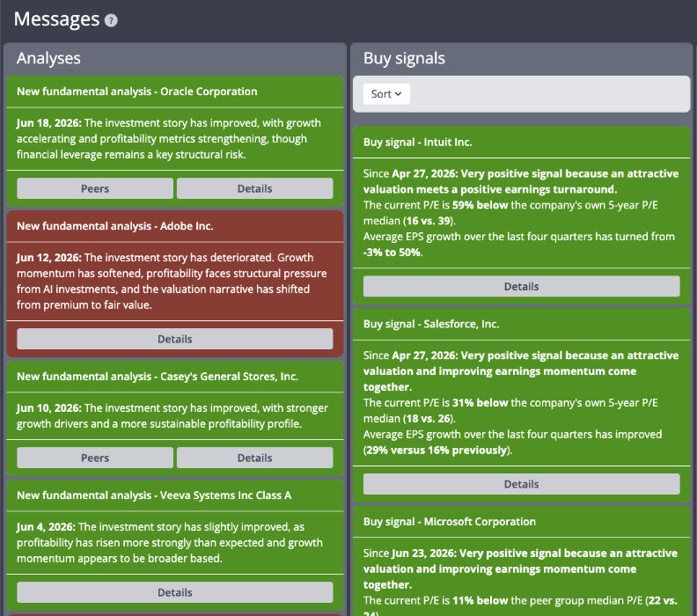Click '18 vs. 26' P/E comparison

point(429,419)
